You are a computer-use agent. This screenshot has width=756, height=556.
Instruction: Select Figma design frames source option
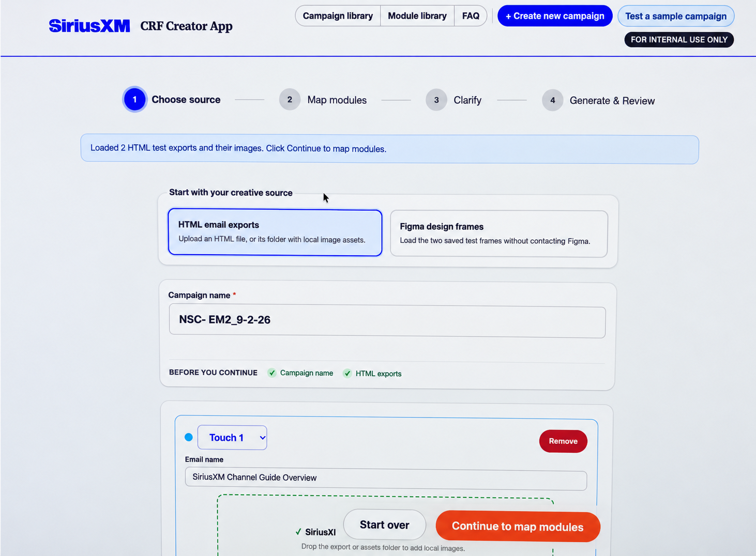tap(499, 234)
